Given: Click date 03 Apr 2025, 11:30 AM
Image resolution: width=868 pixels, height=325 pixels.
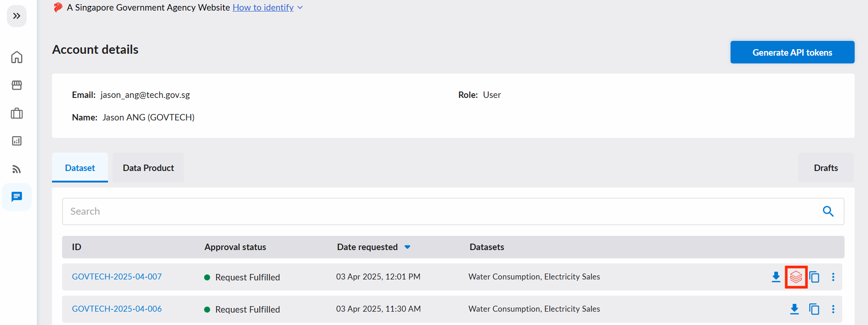Looking at the screenshot, I should point(378,309).
